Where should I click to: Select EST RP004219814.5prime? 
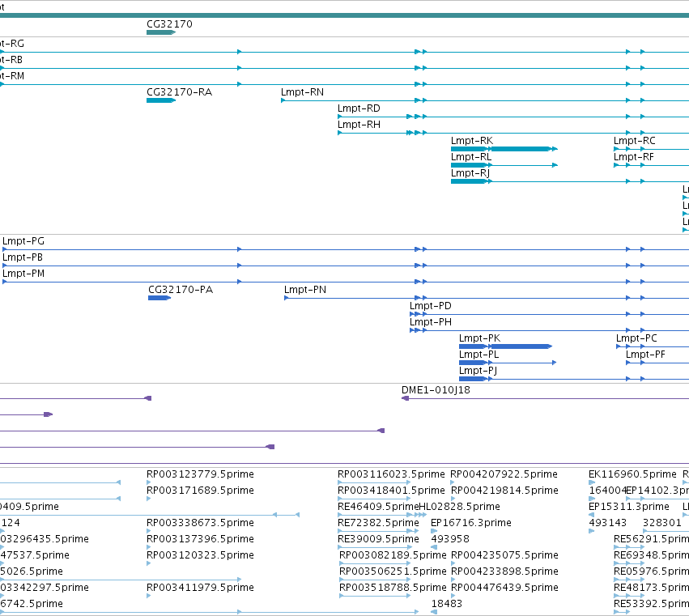pyautogui.click(x=504, y=491)
